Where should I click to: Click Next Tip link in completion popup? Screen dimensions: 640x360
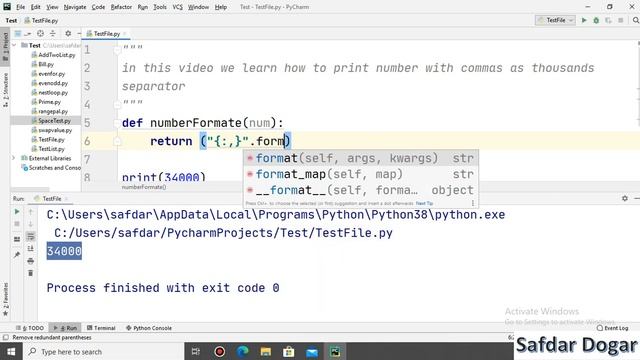click(424, 203)
